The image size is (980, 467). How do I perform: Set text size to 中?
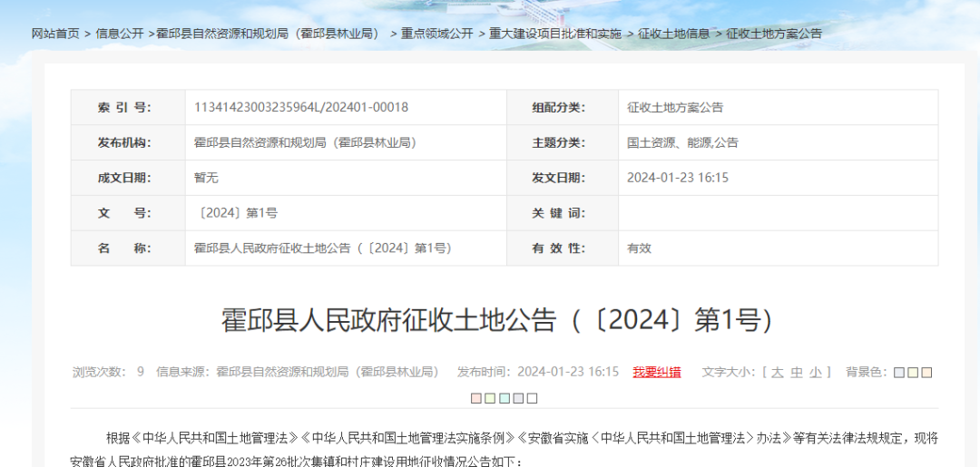[x=797, y=373]
